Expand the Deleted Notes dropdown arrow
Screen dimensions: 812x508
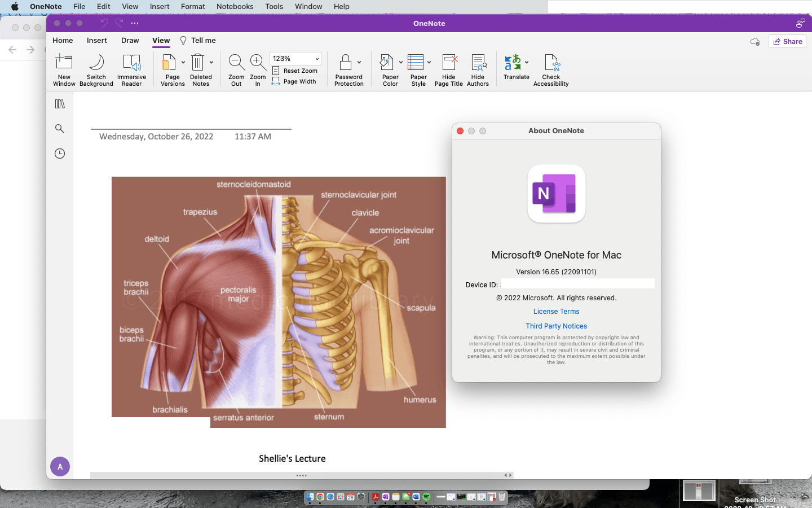211,63
